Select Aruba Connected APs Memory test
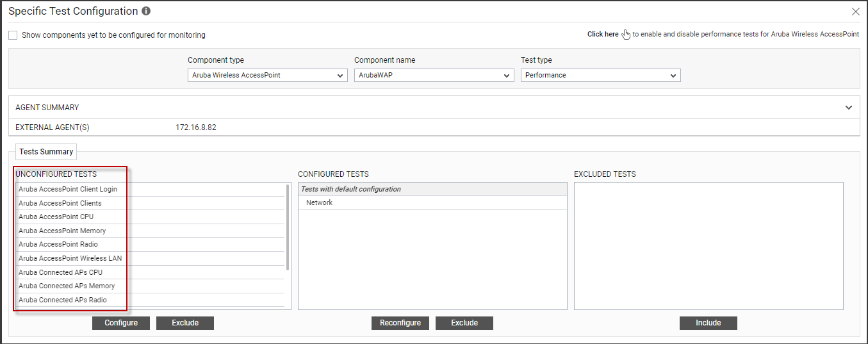The height and width of the screenshot is (344, 868). pyautogui.click(x=151, y=286)
